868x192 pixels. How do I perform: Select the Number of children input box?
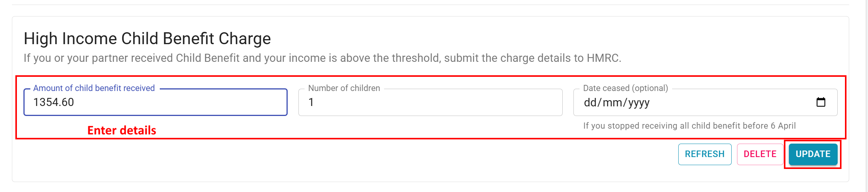[x=430, y=102]
